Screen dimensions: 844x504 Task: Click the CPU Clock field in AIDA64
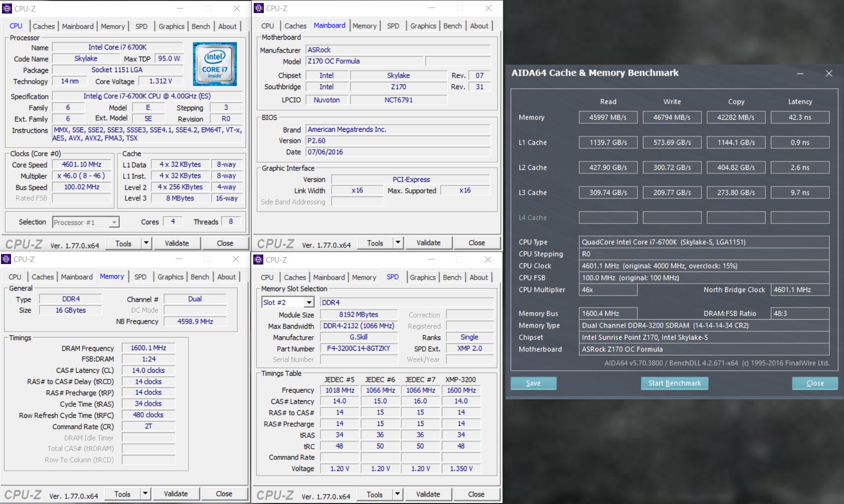pos(704,266)
